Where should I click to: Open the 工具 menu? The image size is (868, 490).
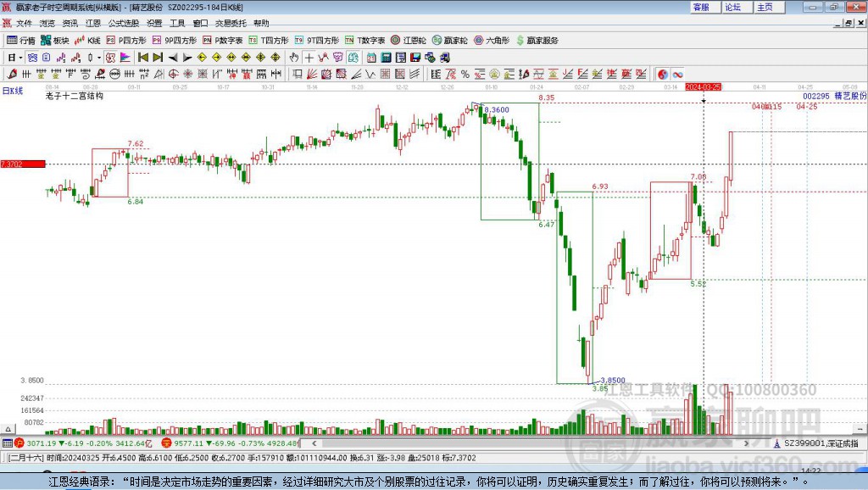(177, 23)
